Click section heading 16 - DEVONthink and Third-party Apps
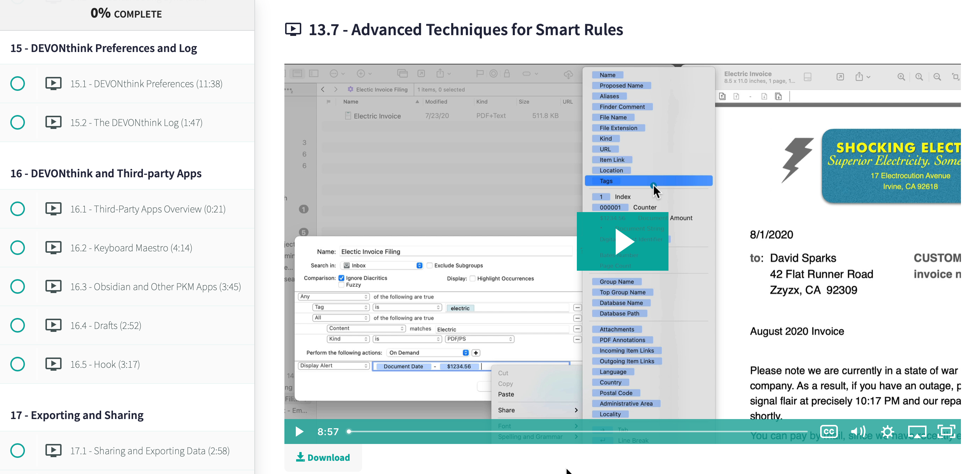Image resolution: width=980 pixels, height=474 pixels. click(106, 173)
